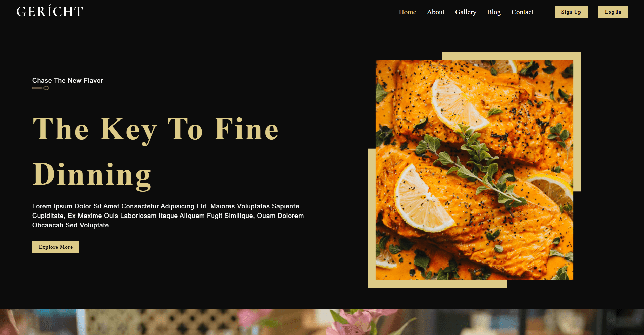The width and height of the screenshot is (644, 335).
Task: Click the 'The Key To Fine Dinning' heading
Action: pyautogui.click(x=155, y=152)
